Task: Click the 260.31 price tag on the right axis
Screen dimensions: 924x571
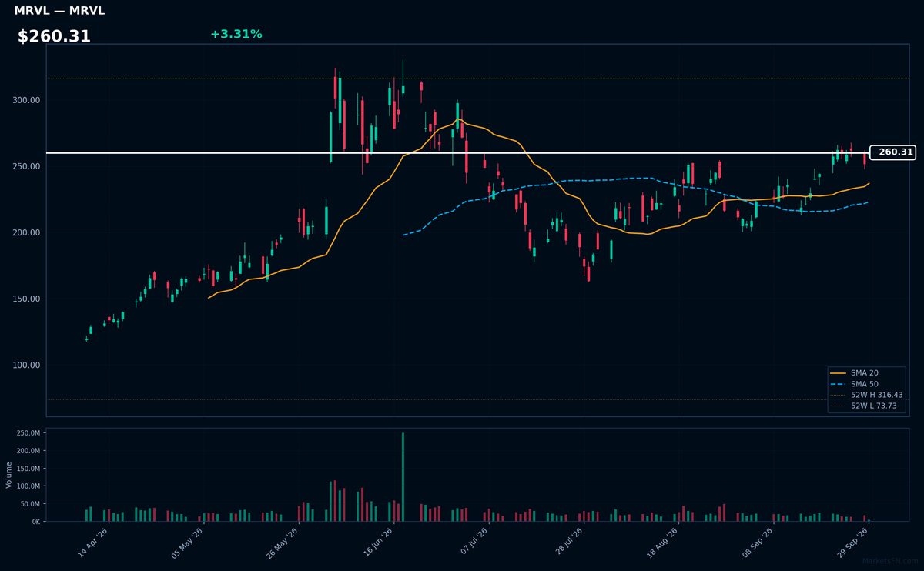Action: 892,152
